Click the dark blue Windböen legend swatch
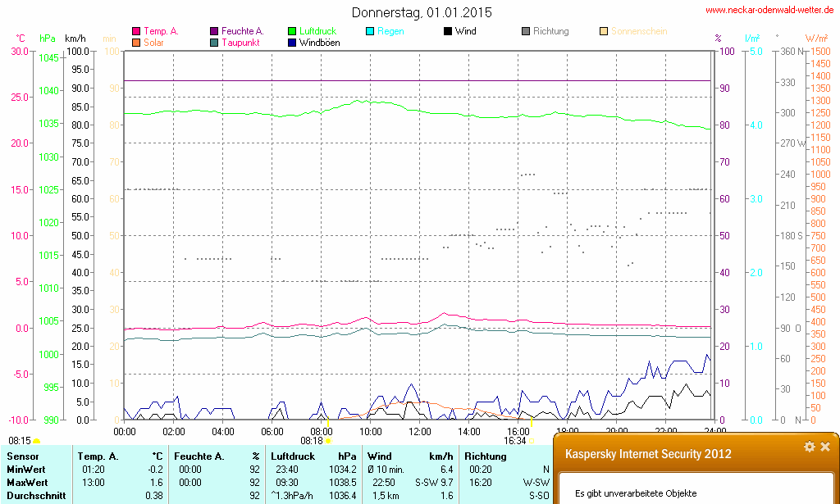The image size is (840, 504). (x=292, y=43)
